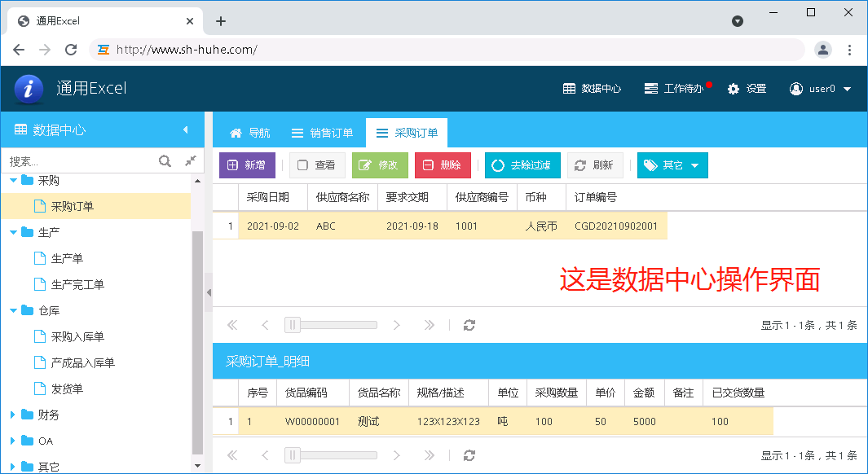Open the 其它 toolbar dropdown

click(x=672, y=165)
